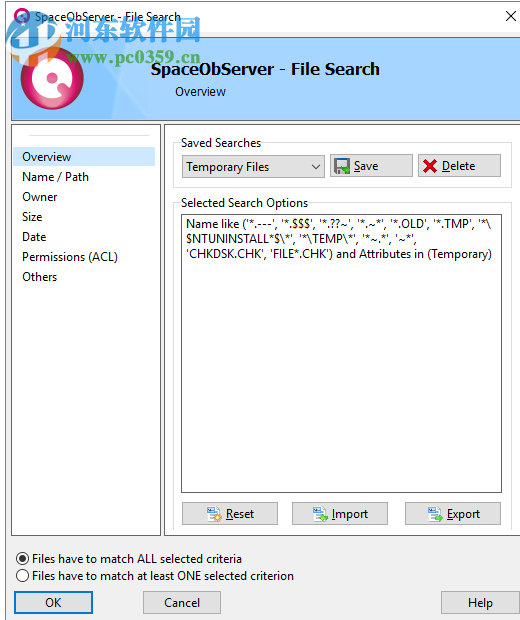
Task: Click the red X Delete icon
Action: pos(430,166)
